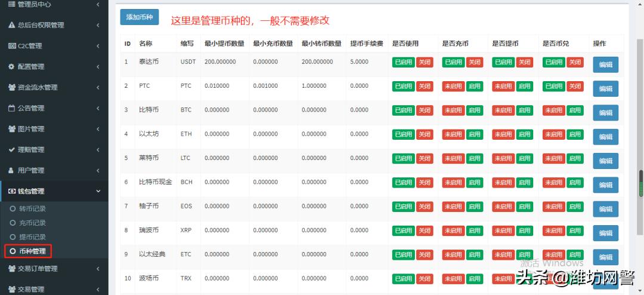644x295 pixels.
Task: Click the icon beside 图片管理
Action: 12,129
